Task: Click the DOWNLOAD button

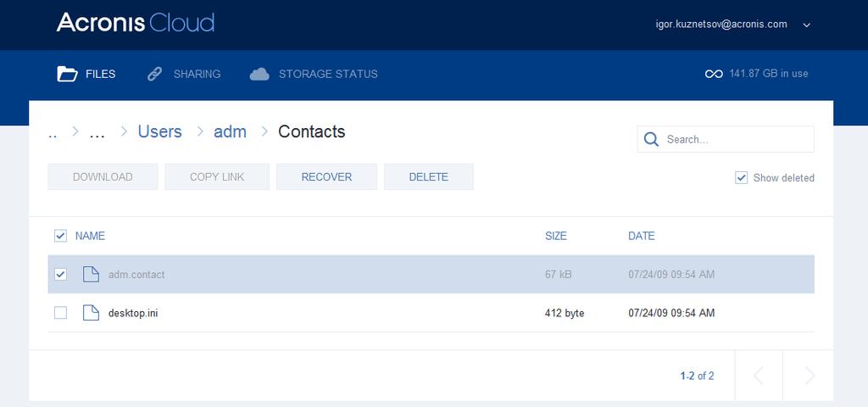Action: 103,176
